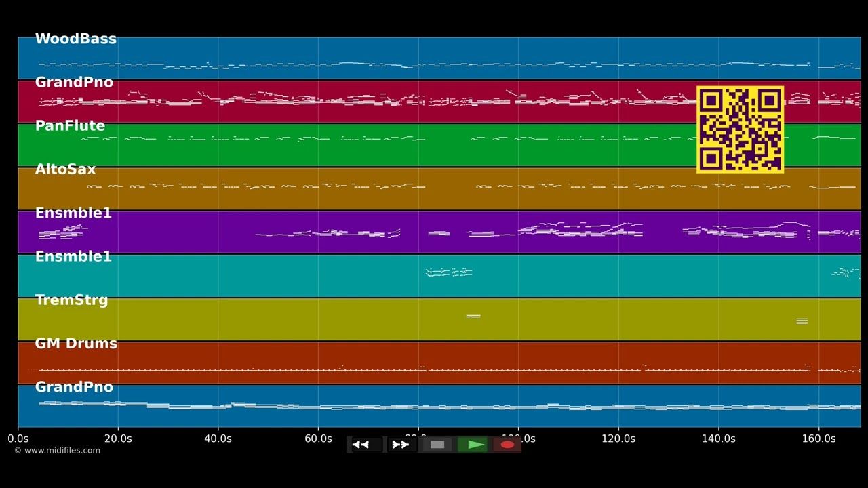Screen dimensions: 868x488
Task: Click the fast-forward button
Action: pos(401,445)
